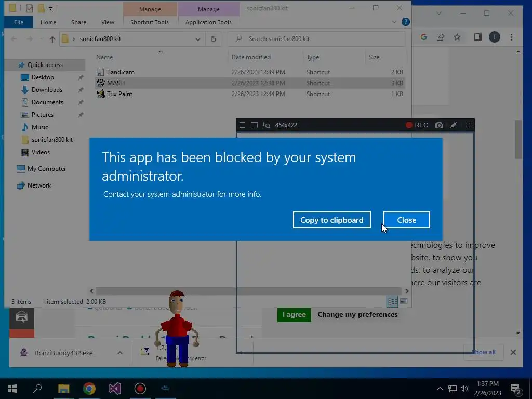Go up one folder level
532x399 pixels.
(x=52, y=39)
